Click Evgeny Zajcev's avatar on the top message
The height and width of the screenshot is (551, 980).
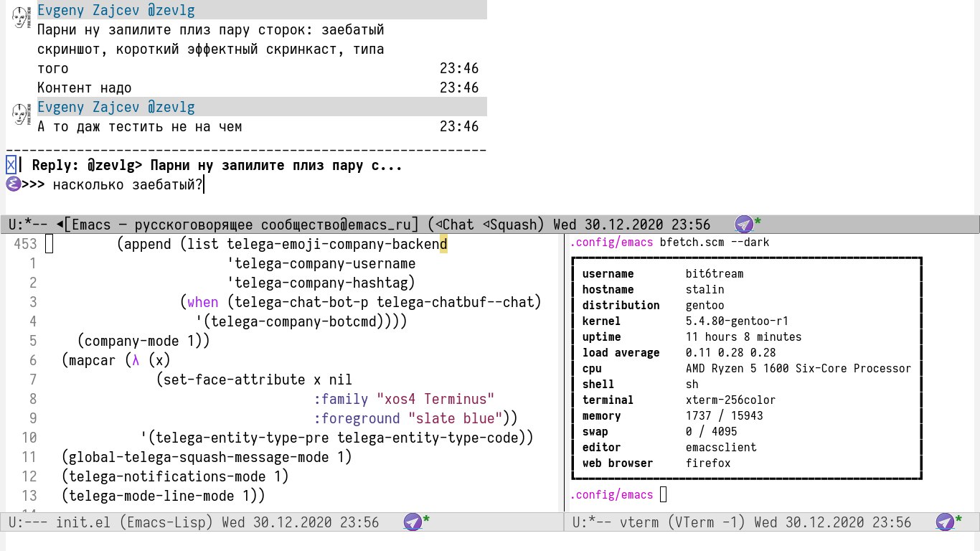point(20,18)
